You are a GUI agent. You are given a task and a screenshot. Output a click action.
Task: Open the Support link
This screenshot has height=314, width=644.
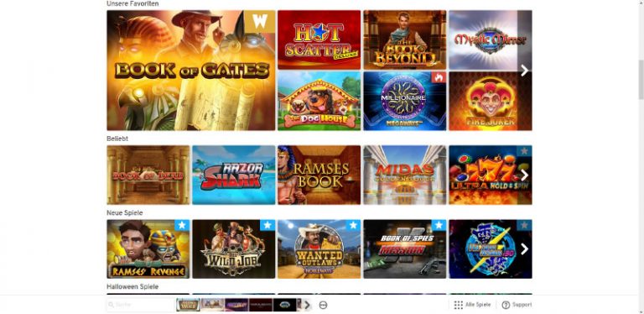pos(522,305)
